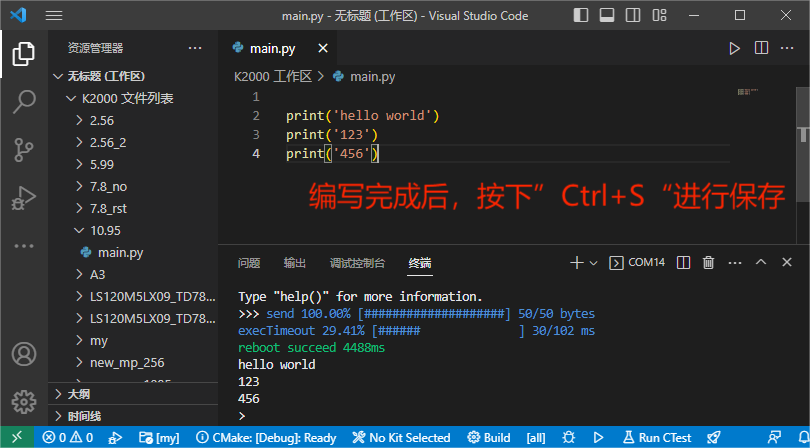Open the Search view in activity bar
The width and height of the screenshot is (810, 448).
click(24, 102)
